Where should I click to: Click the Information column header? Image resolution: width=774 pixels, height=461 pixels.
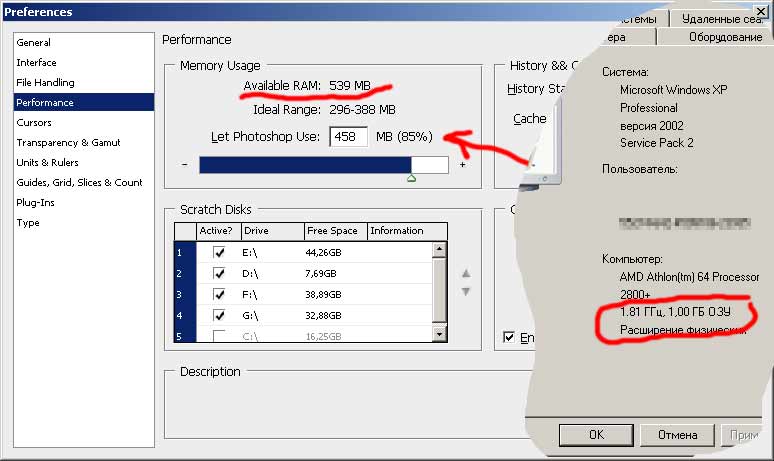coord(407,231)
